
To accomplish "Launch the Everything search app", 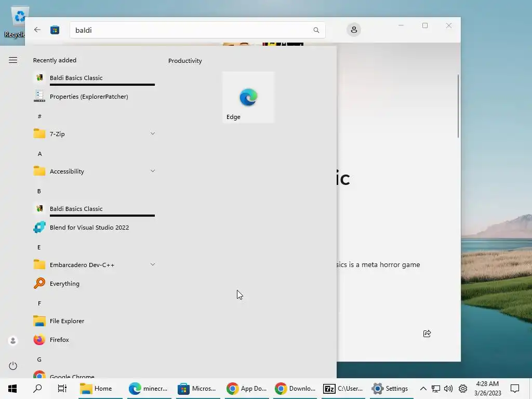I will point(94,283).
